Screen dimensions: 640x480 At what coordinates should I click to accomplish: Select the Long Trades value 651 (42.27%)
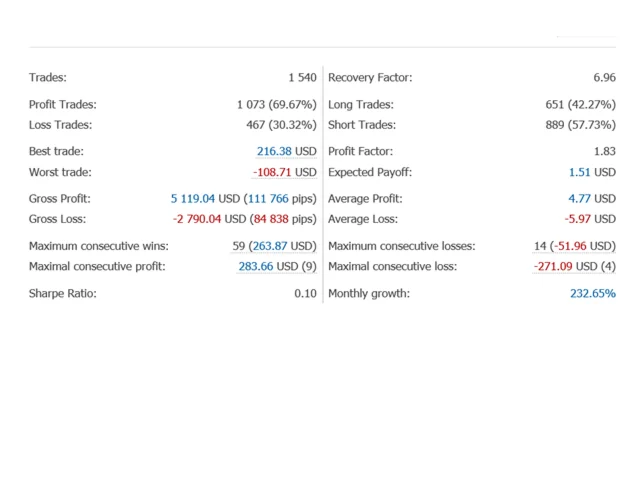click(x=580, y=105)
